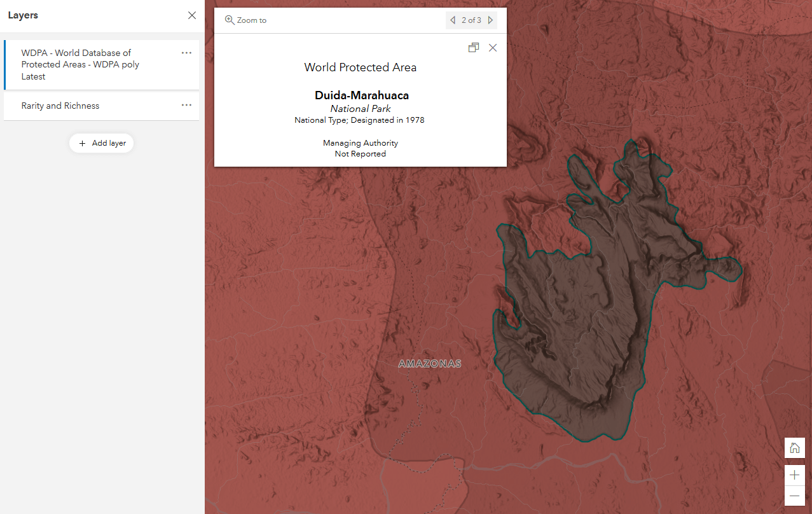Close the Duida-Marahuaca popup
812x514 pixels.
tap(493, 48)
